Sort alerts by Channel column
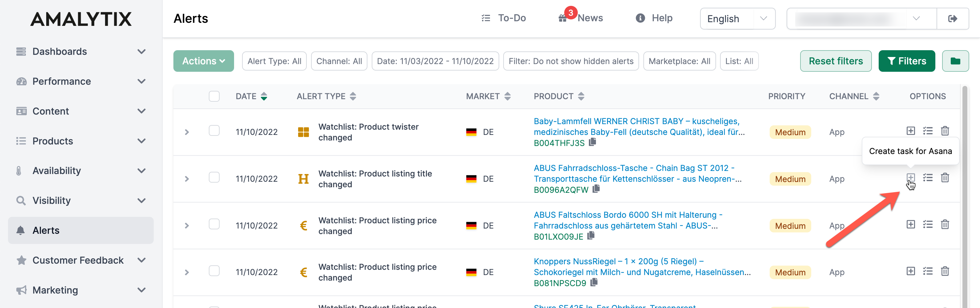The height and width of the screenshot is (308, 980). click(x=876, y=97)
